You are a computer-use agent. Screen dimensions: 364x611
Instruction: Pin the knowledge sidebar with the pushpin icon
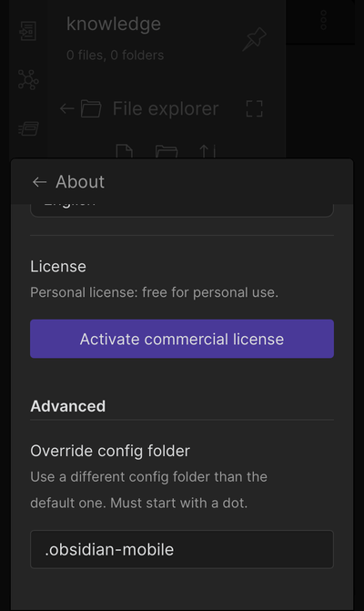pos(254,39)
